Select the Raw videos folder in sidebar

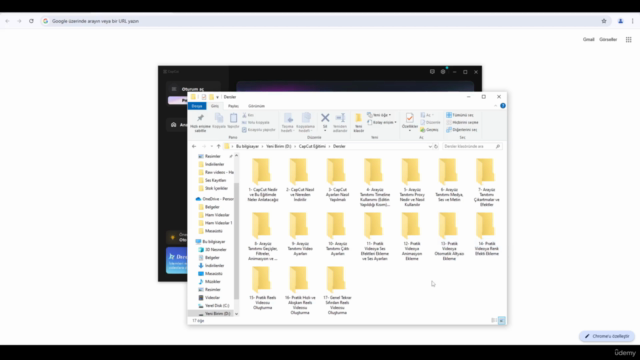[216, 172]
